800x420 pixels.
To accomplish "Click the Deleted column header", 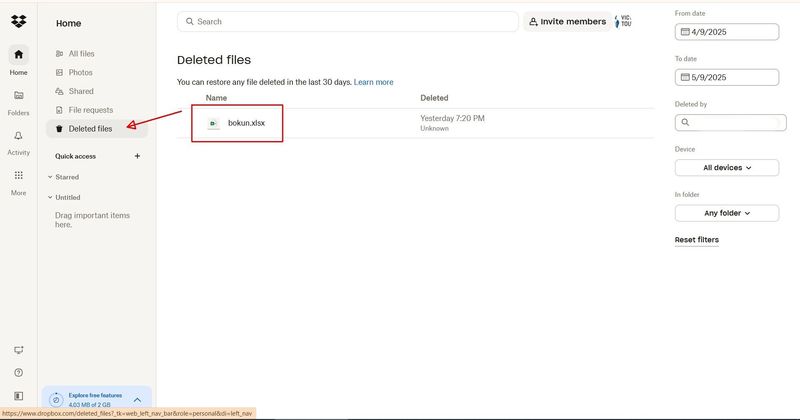I will 434,98.
